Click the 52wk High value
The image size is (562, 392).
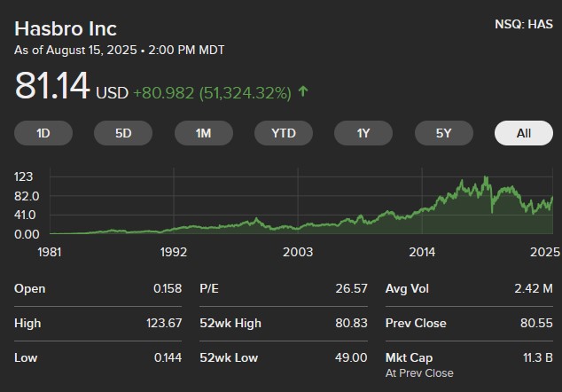click(352, 323)
